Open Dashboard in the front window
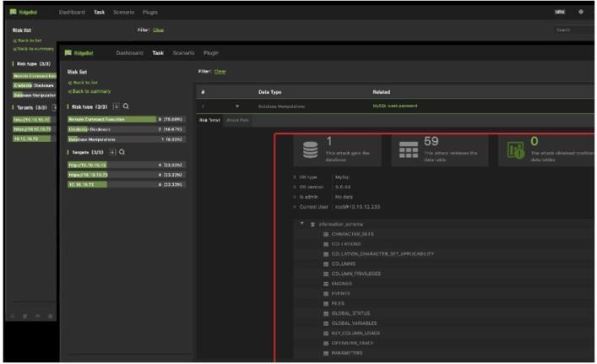The image size is (597, 364). 129,53
